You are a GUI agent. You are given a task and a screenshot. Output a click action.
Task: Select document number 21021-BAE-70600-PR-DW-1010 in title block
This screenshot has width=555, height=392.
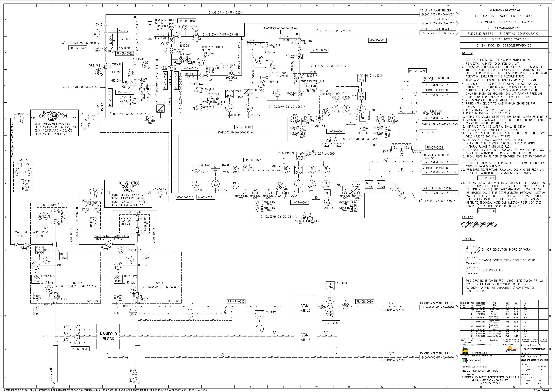[x=534, y=360]
